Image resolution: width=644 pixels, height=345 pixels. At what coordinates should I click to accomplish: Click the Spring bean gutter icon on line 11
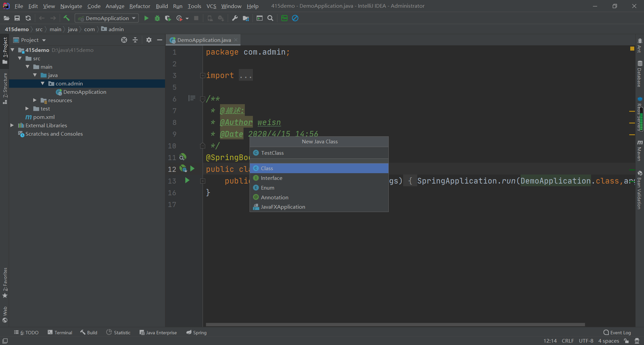coord(183,157)
